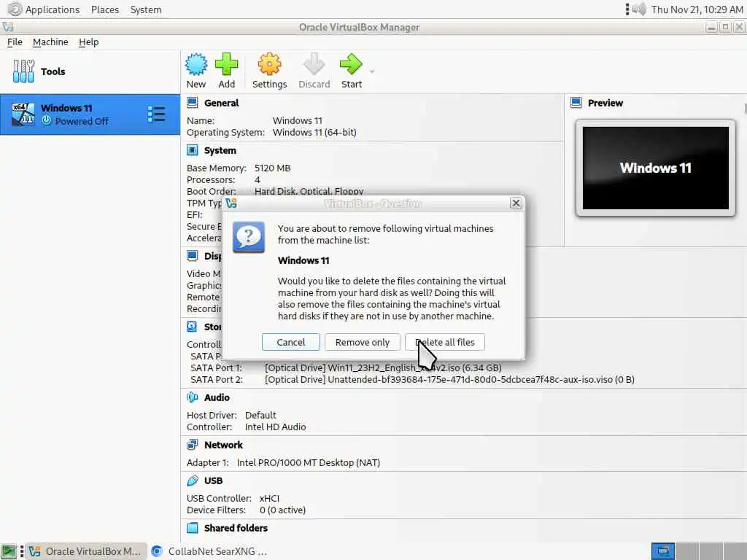Click the show desktop icon in bottom panel
Image resolution: width=747 pixels, height=560 pixels.
click(x=9, y=551)
